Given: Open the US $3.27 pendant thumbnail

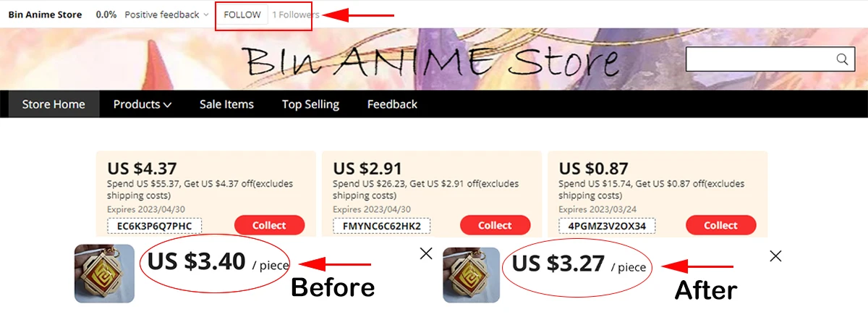Looking at the screenshot, I should click(x=472, y=274).
